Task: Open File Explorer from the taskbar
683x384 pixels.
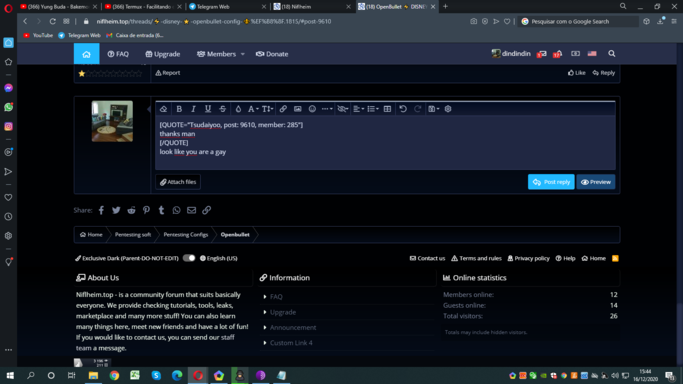Action: pyautogui.click(x=93, y=375)
